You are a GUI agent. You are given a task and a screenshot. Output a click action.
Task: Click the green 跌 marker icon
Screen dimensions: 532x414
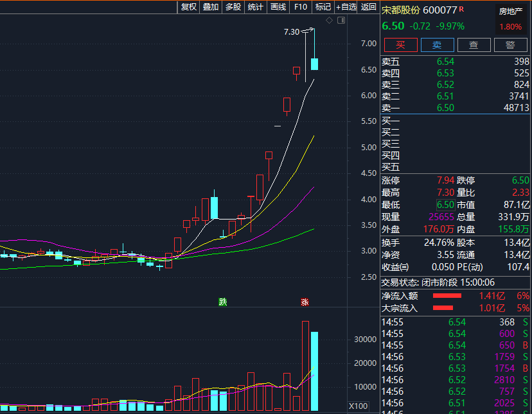pos(223,302)
